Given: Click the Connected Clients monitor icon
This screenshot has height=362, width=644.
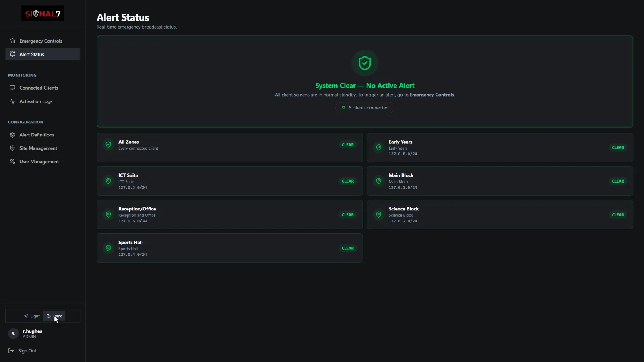Looking at the screenshot, I should pos(12,88).
